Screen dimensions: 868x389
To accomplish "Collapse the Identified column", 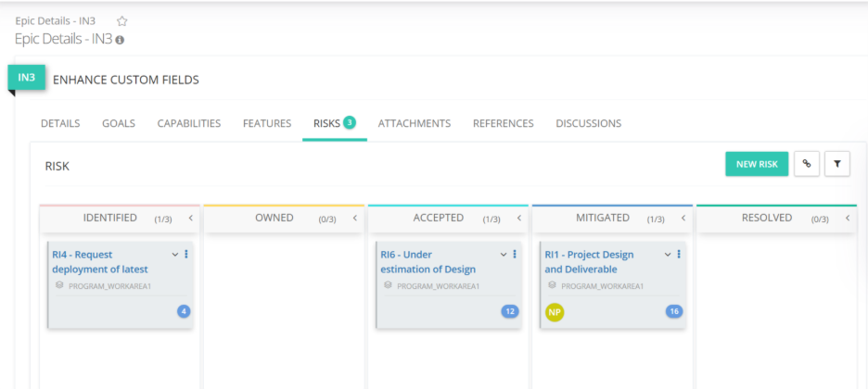I will click(x=190, y=219).
